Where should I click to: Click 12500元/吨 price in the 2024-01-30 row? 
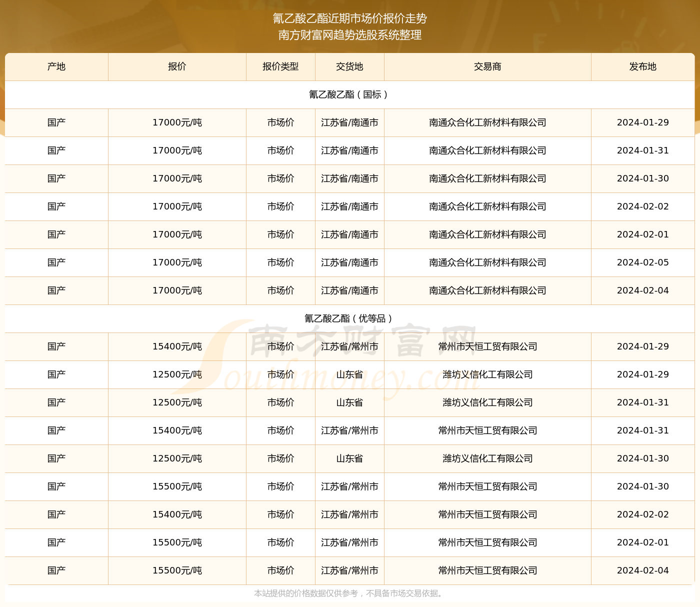coord(177,458)
